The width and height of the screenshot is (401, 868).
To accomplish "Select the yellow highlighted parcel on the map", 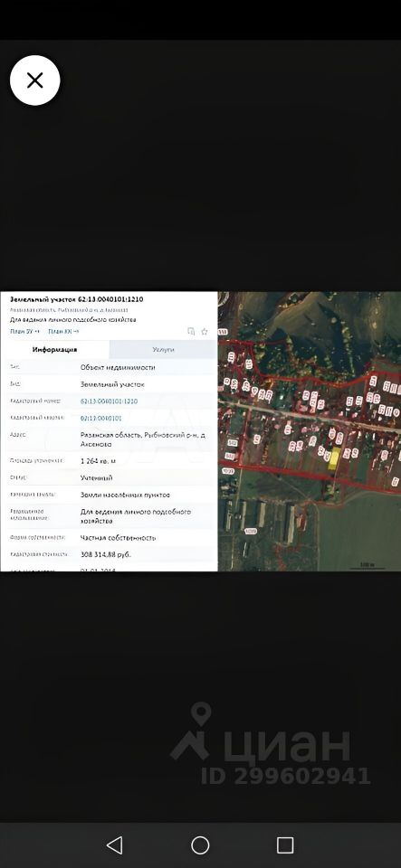I will pos(334,459).
